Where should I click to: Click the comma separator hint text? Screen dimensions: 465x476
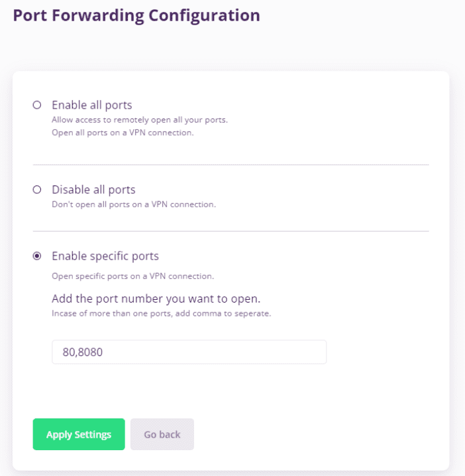[x=161, y=313]
